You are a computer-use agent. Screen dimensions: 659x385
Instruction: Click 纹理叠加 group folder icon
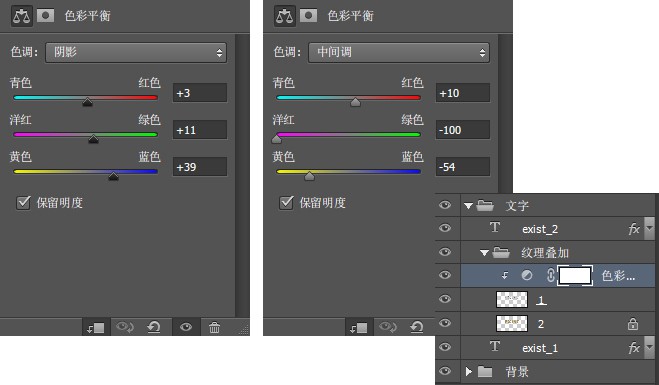(x=501, y=252)
